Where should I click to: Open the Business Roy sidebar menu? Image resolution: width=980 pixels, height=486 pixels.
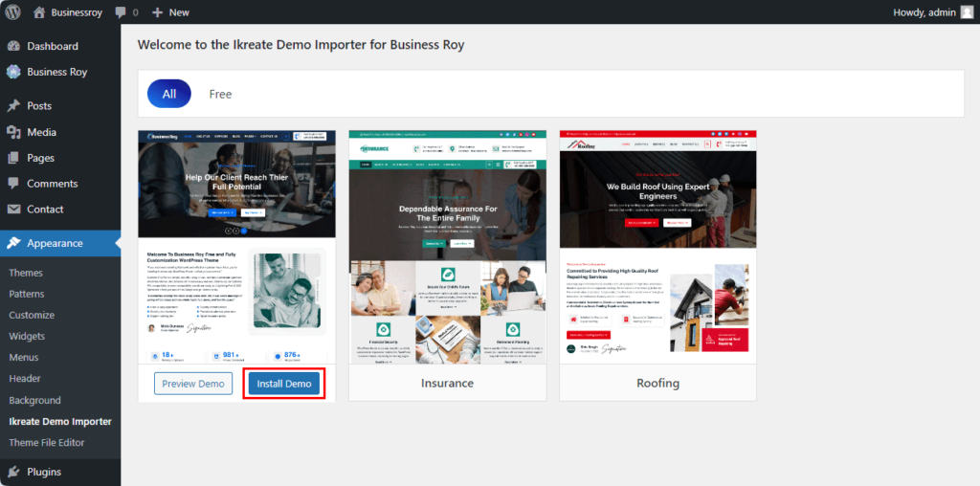click(56, 72)
